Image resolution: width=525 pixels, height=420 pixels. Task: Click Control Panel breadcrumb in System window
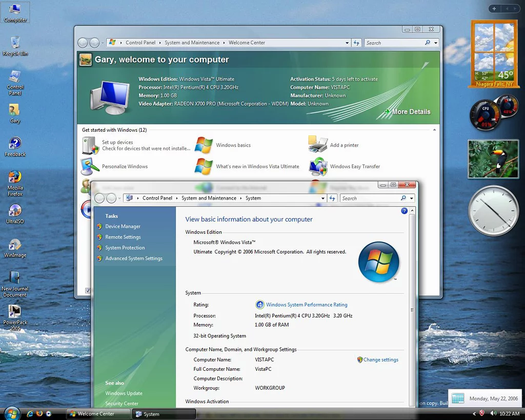pyautogui.click(x=157, y=198)
